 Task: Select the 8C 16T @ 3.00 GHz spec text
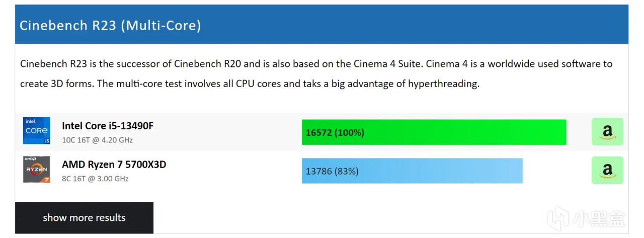tap(95, 179)
